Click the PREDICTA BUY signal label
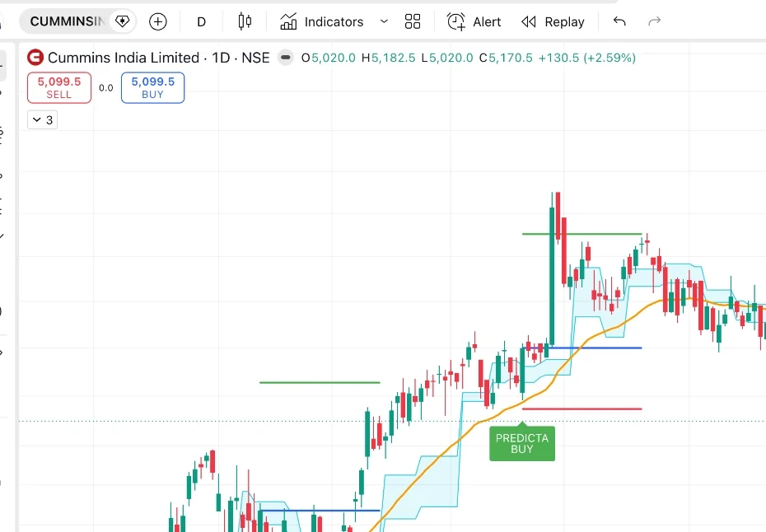The image size is (766, 532). (x=522, y=444)
